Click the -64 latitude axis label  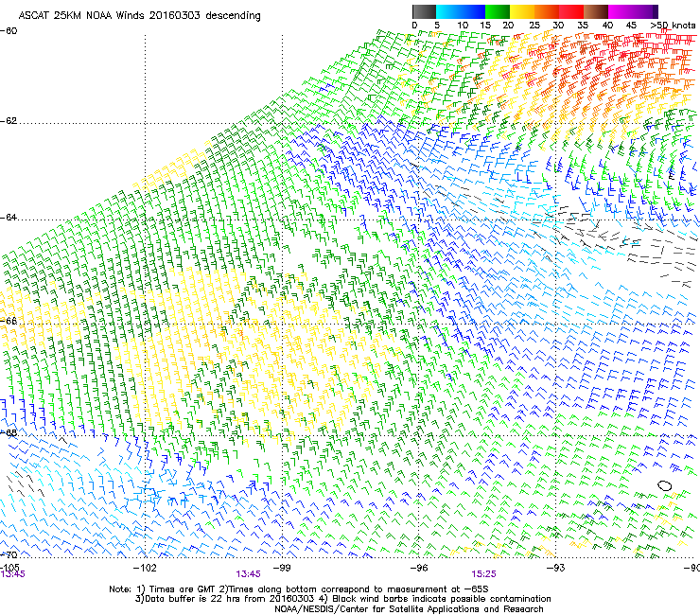pos(9,218)
